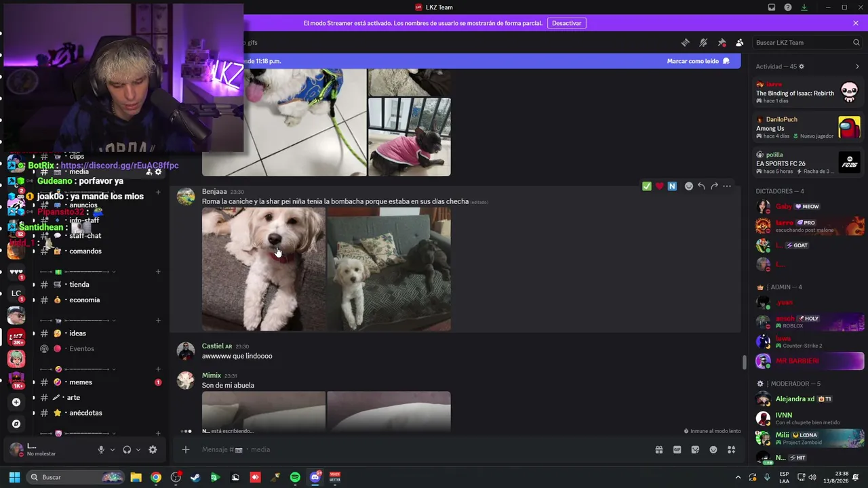Screen dimensions: 868x488
Task: Open the emoji picker in message bar
Action: point(713,449)
